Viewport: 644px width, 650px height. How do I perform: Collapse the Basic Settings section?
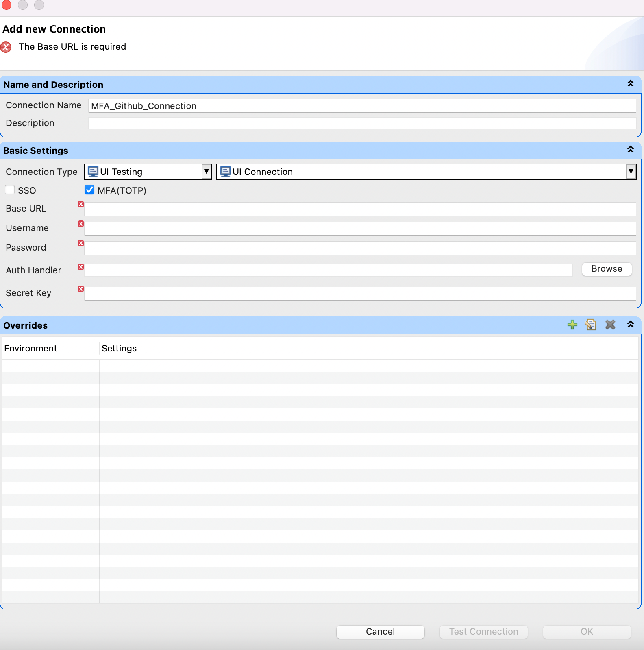pos(631,149)
